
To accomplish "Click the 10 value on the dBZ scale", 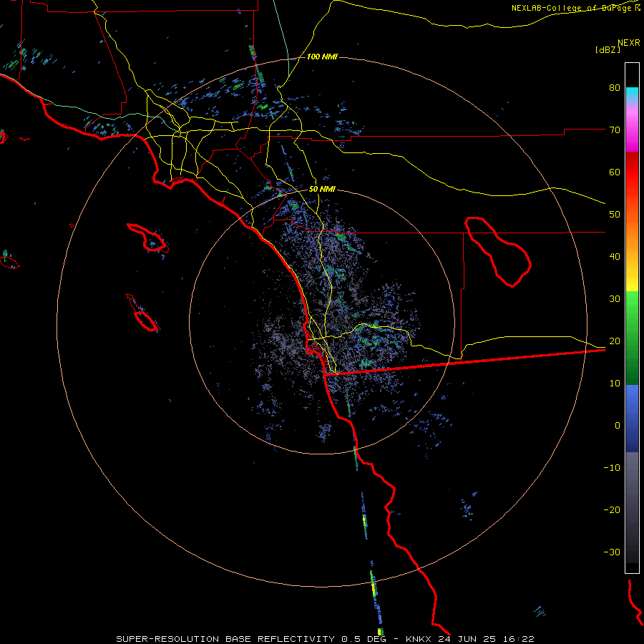I will 615,384.
